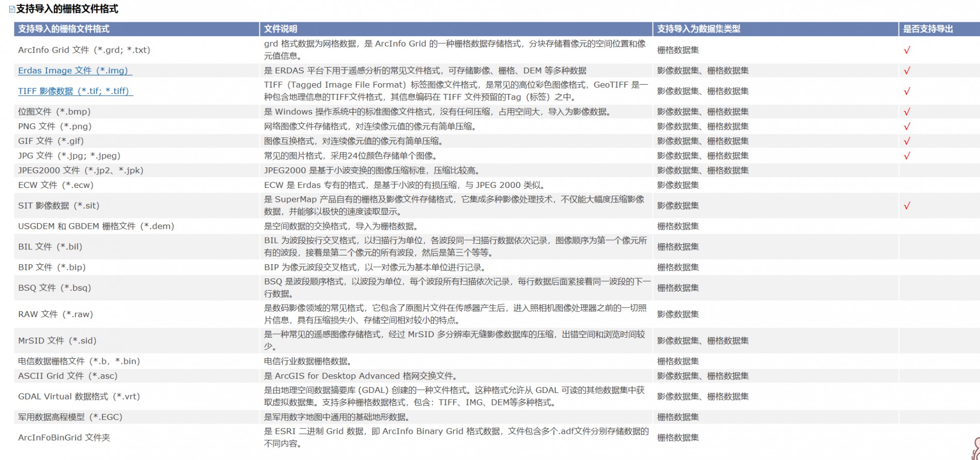Click the ESRI 二进制 Grid 数据 description cell
980x460 pixels.
456,437
